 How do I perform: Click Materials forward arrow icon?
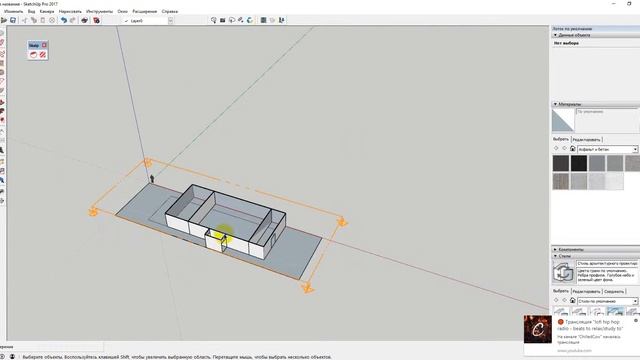pos(564,149)
